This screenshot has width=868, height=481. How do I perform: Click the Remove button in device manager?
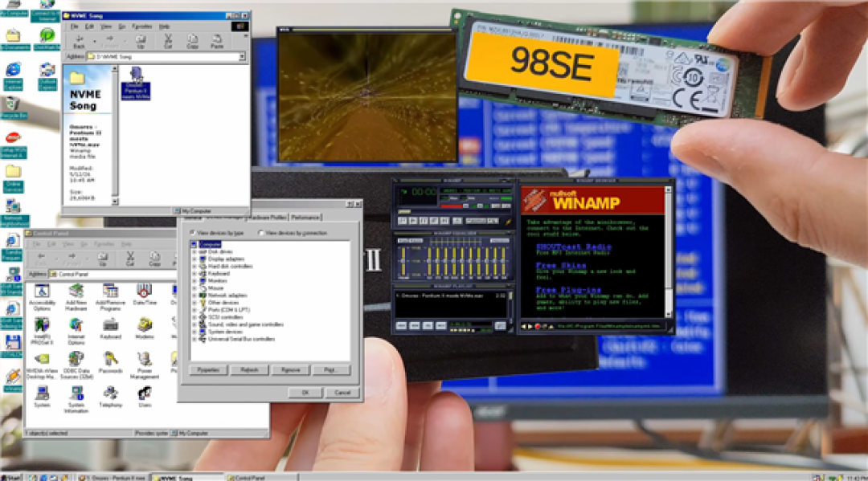pos(290,370)
